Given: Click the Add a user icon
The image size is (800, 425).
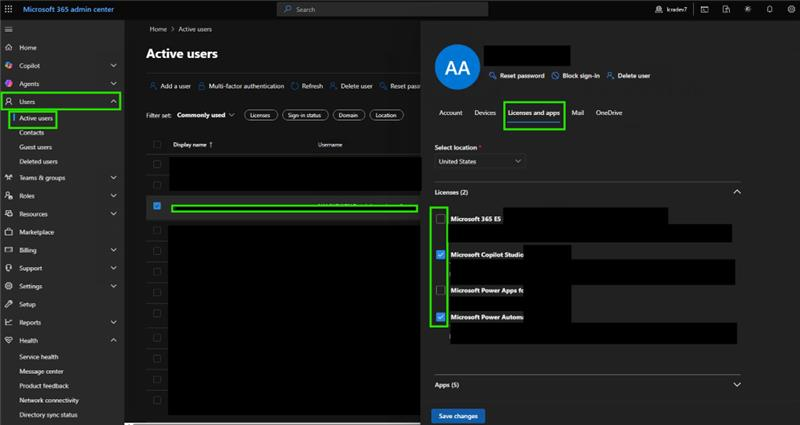Looking at the screenshot, I should point(153,86).
